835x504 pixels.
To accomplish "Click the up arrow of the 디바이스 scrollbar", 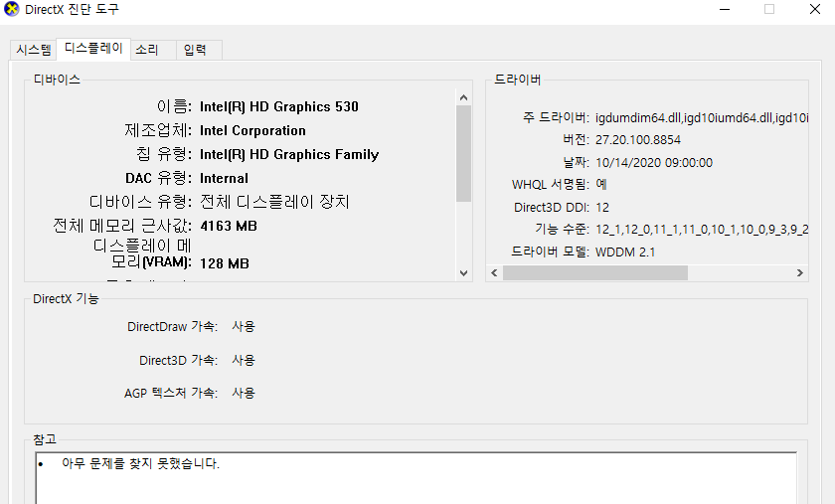I will click(463, 97).
